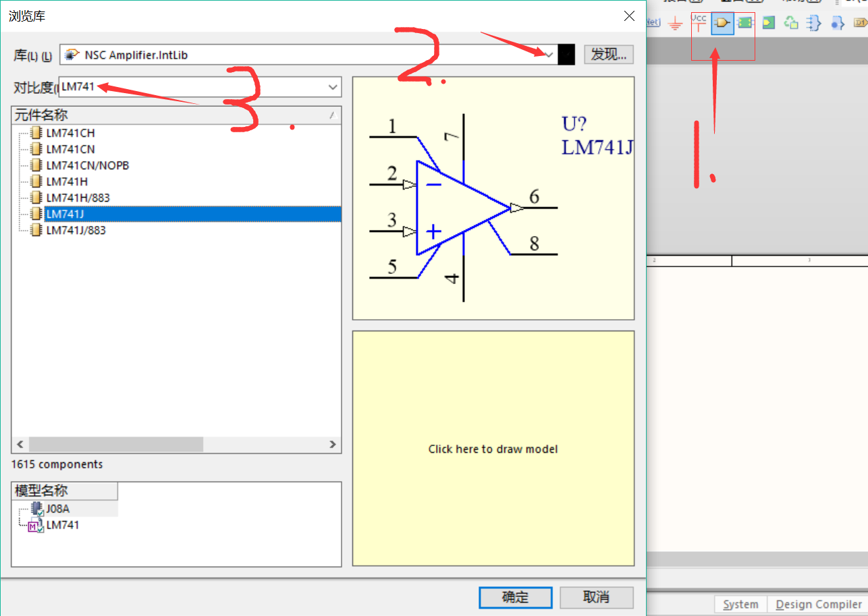Click the Net label tool in the schematic toolbar
868x616 pixels.
coord(653,23)
